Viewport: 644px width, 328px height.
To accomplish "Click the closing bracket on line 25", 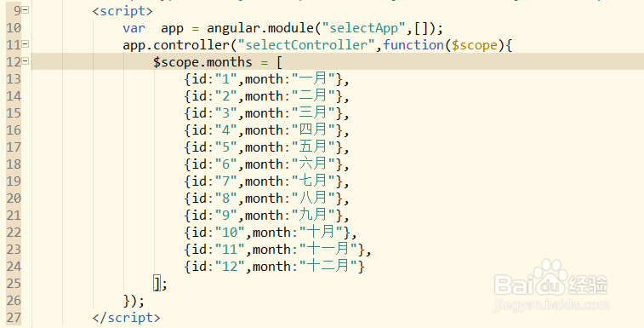I will pyautogui.click(x=157, y=284).
